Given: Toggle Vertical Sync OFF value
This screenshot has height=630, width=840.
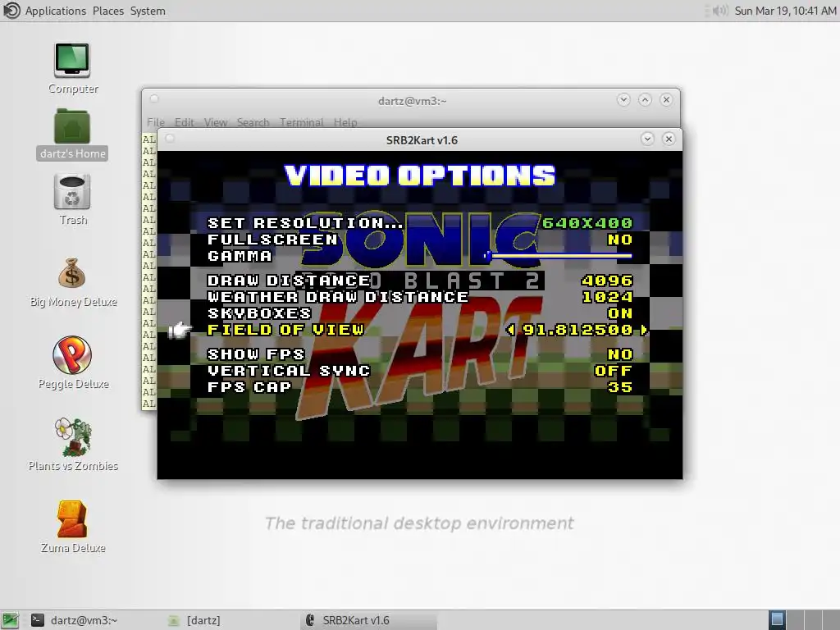Looking at the screenshot, I should click(614, 371).
